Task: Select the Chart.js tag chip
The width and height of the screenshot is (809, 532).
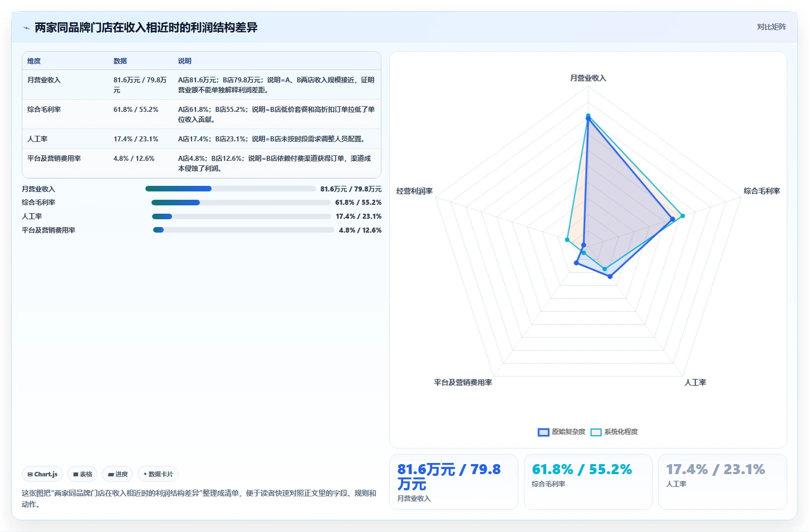Action: [x=42, y=474]
